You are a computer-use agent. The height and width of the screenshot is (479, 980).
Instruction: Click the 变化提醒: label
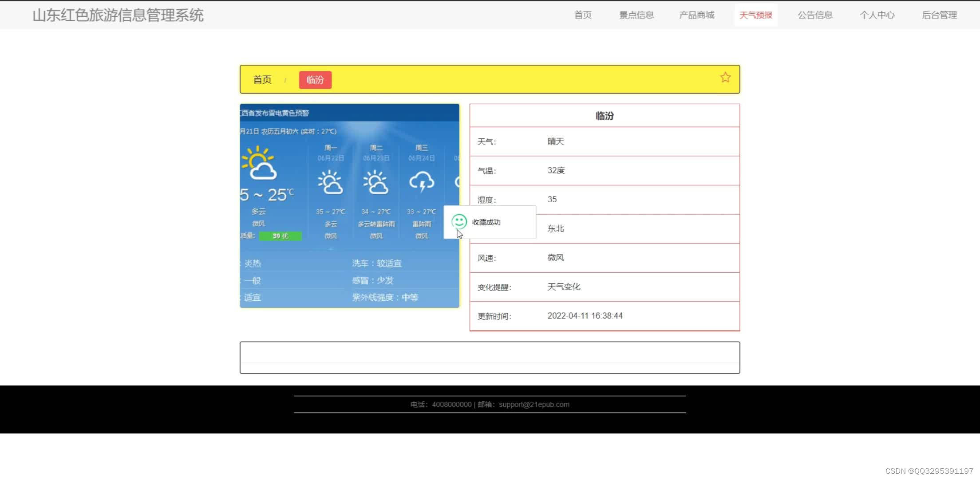494,287
